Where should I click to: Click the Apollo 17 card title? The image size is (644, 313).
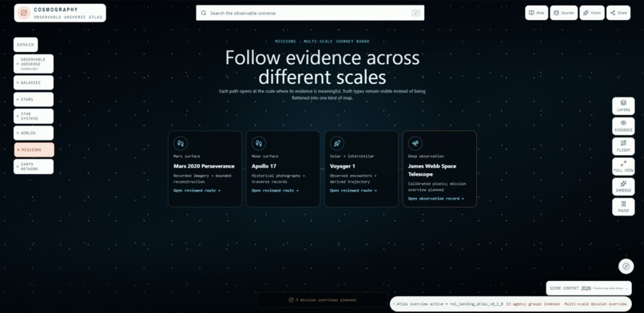tap(264, 166)
